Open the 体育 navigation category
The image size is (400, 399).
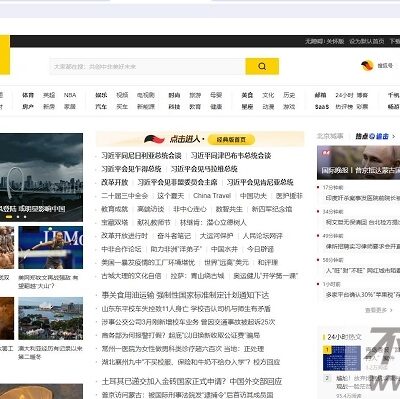coord(28,95)
